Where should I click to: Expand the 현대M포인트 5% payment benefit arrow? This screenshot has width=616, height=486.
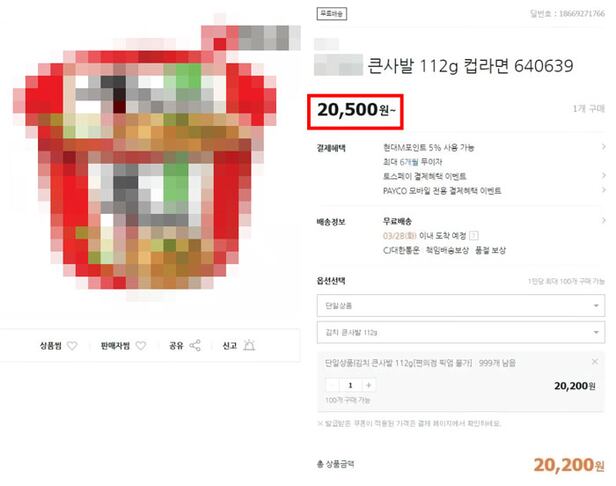click(603, 147)
